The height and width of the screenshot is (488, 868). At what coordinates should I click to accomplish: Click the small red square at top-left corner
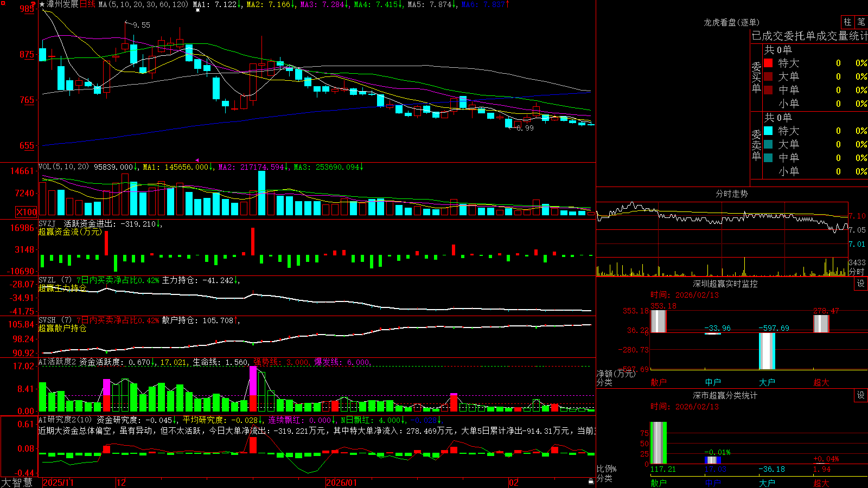(3, 3)
